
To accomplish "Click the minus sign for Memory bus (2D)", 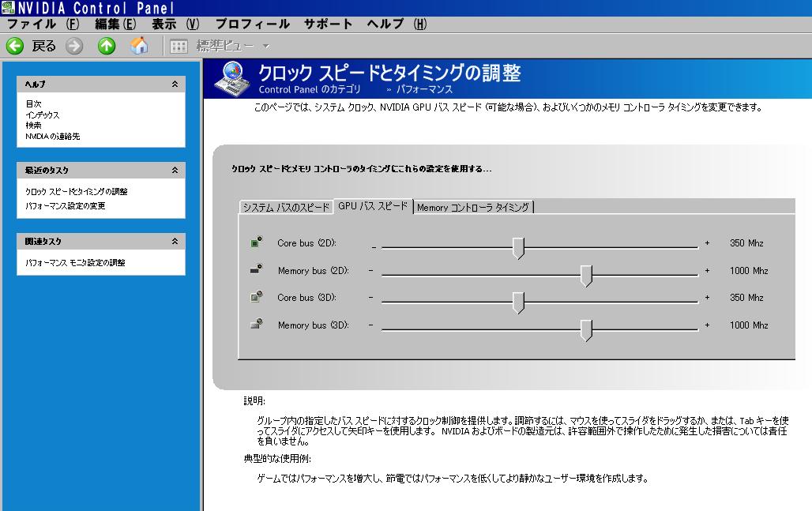I will pos(370,270).
